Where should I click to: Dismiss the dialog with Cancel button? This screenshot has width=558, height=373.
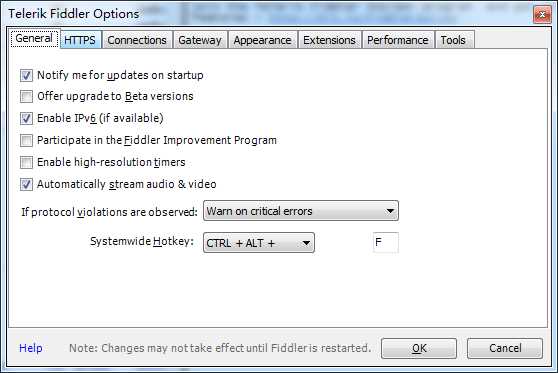pos(505,348)
